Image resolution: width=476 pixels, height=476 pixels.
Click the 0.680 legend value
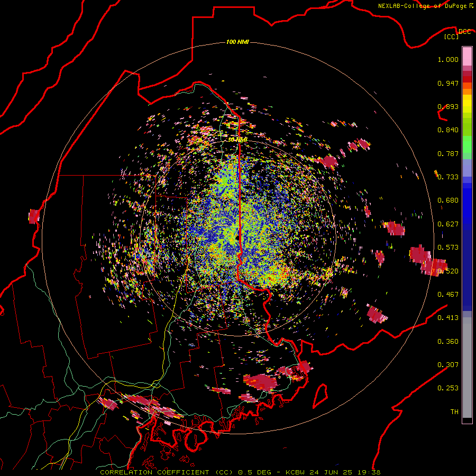pos(448,200)
